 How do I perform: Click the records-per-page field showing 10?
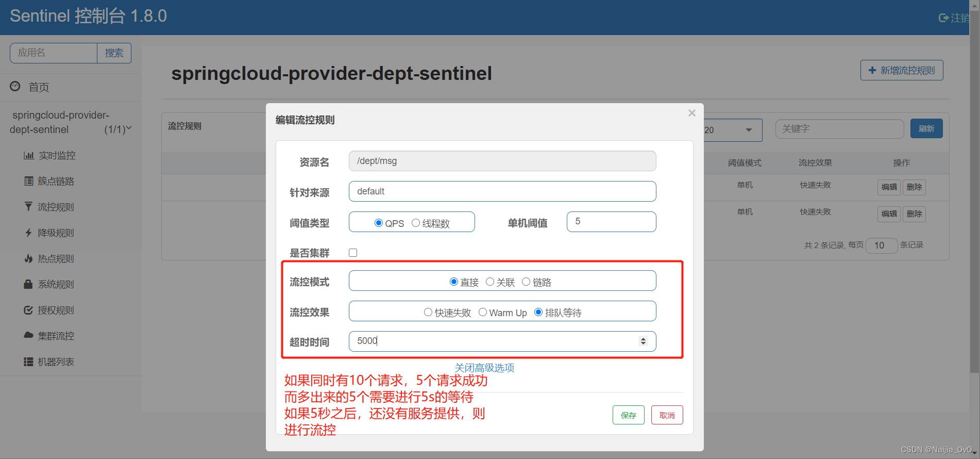[x=882, y=245]
